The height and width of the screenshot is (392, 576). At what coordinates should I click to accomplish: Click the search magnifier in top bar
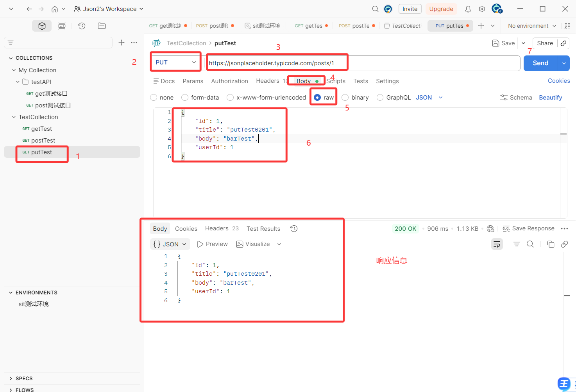375,9
